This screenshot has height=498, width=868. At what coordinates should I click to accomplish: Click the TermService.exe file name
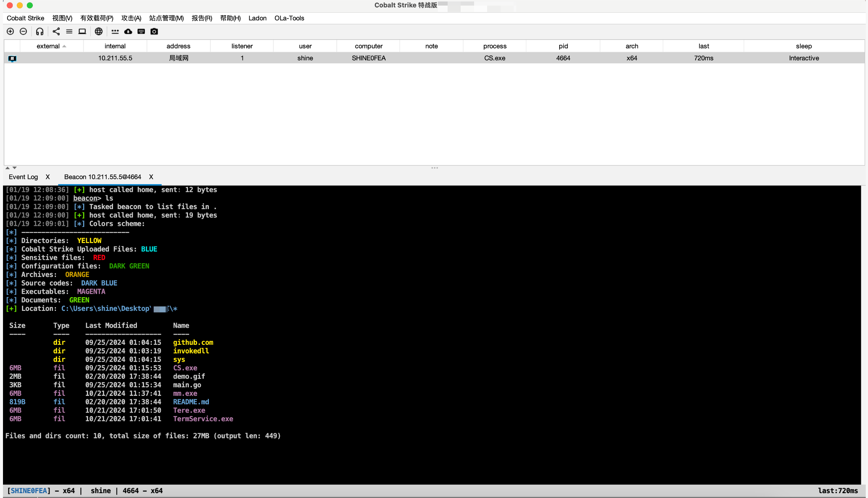click(x=203, y=419)
